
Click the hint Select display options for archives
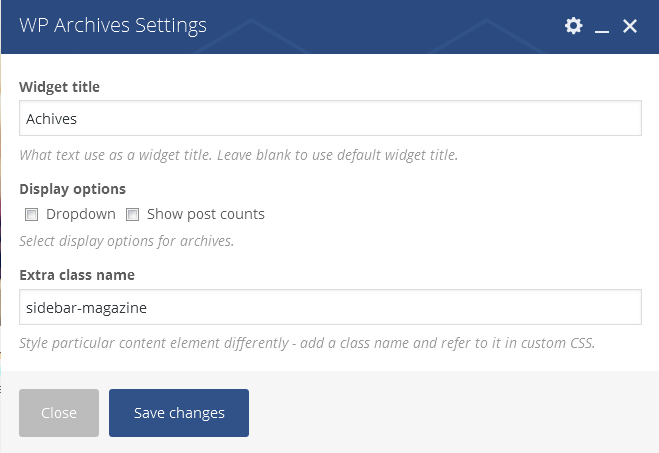[x=127, y=241]
